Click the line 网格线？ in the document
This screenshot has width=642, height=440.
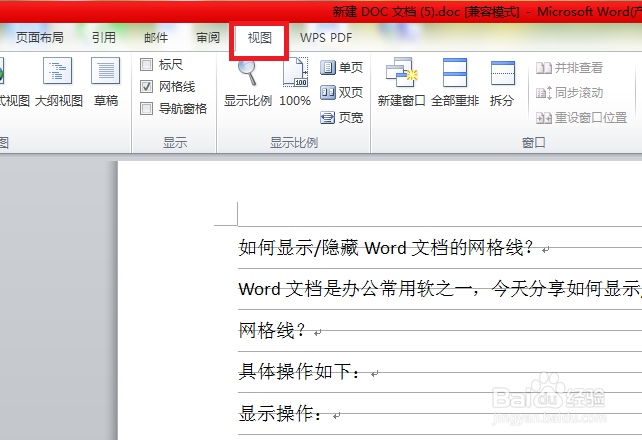[x=272, y=330]
